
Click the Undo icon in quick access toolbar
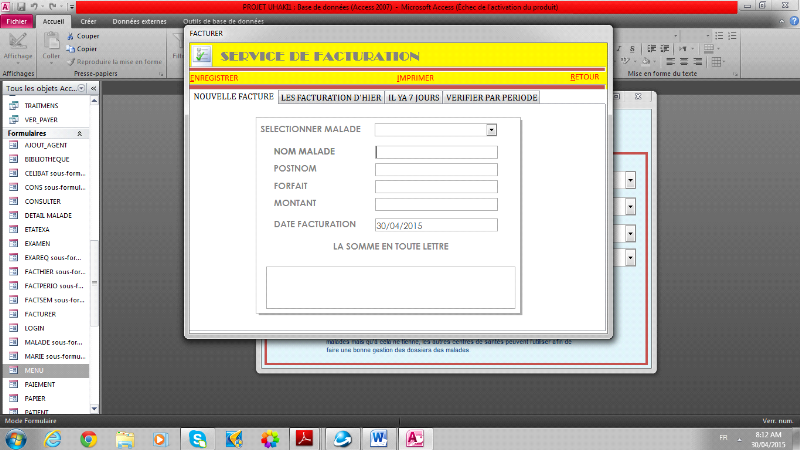[x=35, y=7]
